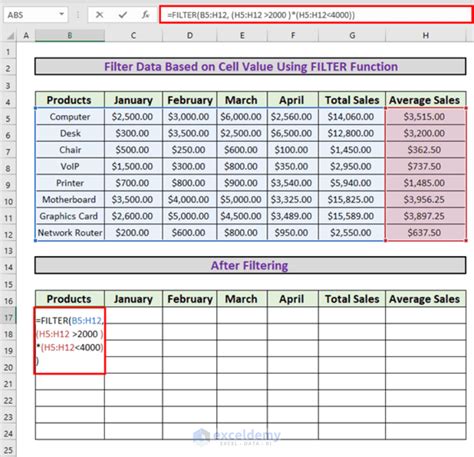Image resolution: width=474 pixels, height=457 pixels.
Task: Click the 'Chair' product cell
Action: 70,150
